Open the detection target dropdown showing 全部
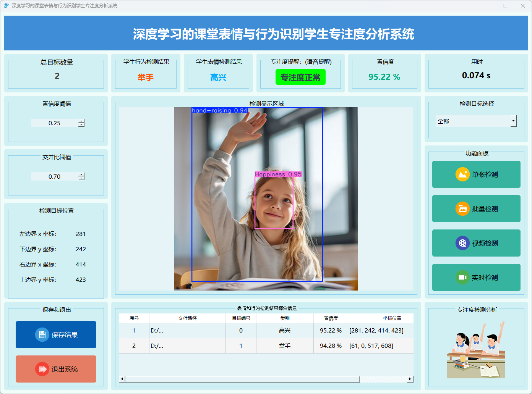 513,121
